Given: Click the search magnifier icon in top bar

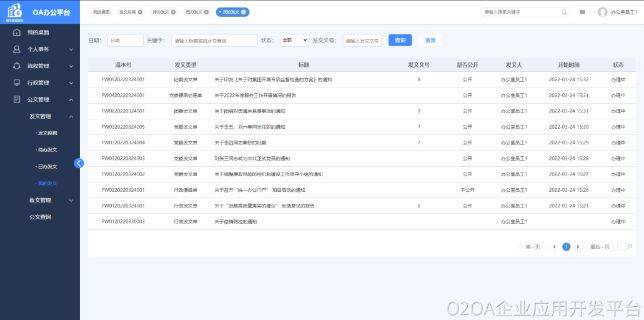Looking at the screenshot, I should 564,12.
